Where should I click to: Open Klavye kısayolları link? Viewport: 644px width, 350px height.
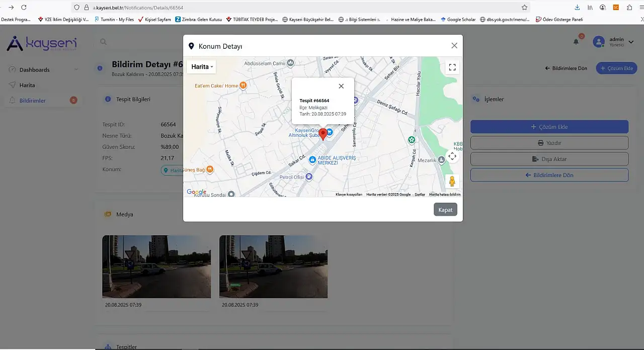click(349, 195)
